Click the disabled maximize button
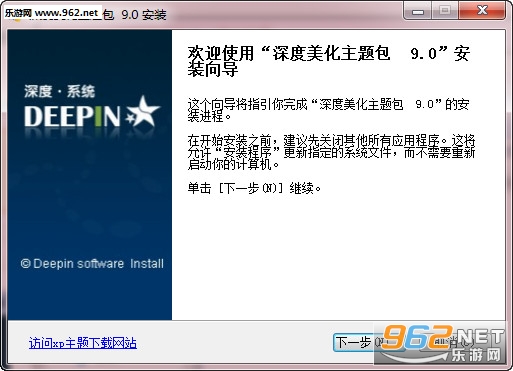Screen dimensions: 513x371 click(445, 11)
